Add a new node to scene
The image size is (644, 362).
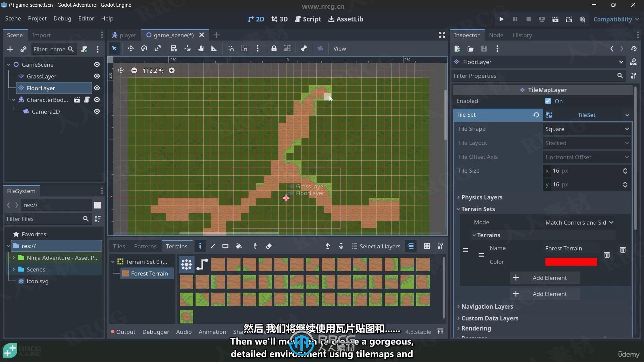click(x=10, y=49)
